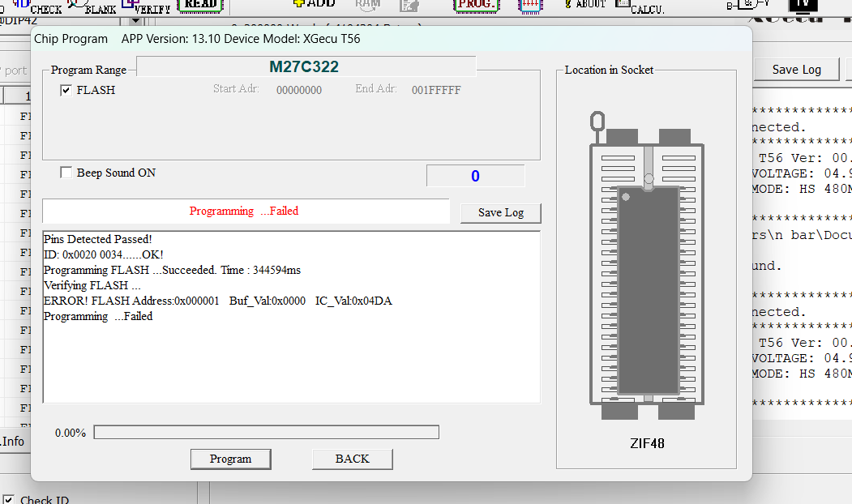Image resolution: width=852 pixels, height=504 pixels.
Task: Open the device dropdown arrow in main window
Action: pos(136,21)
